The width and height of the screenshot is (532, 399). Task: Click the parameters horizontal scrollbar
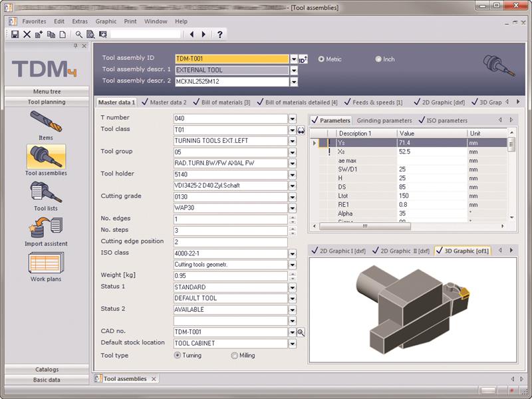364,226
